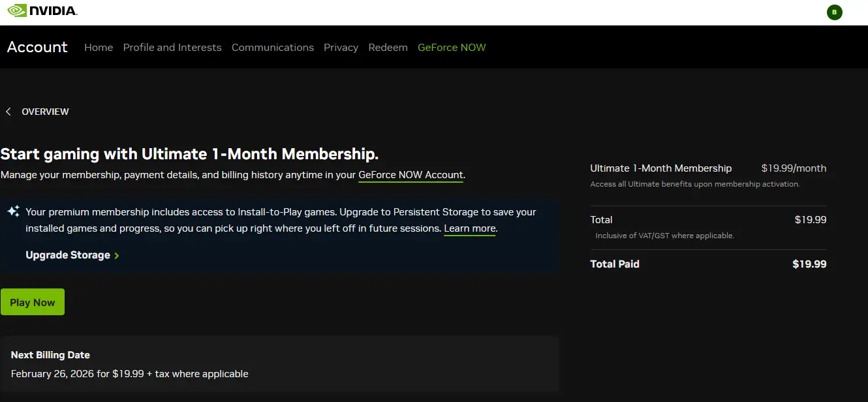Open the Learn more link
This screenshot has width=868, height=402.
click(470, 228)
